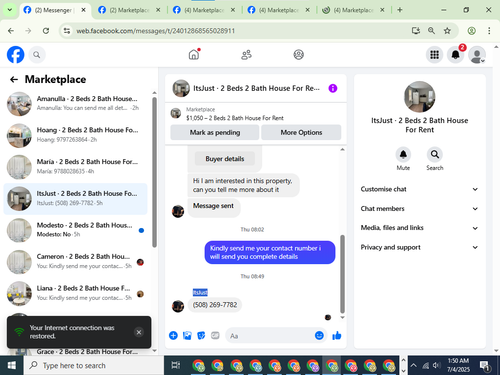Click the browser back arrow
Viewport: 500px width, 375px height.
[11, 31]
